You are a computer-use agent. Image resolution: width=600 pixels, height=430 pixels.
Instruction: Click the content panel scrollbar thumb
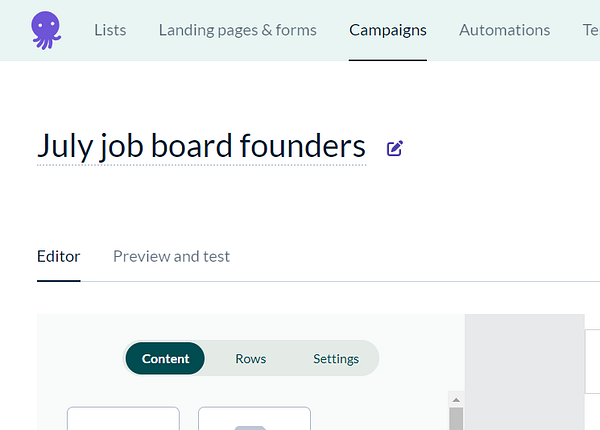tap(456, 419)
